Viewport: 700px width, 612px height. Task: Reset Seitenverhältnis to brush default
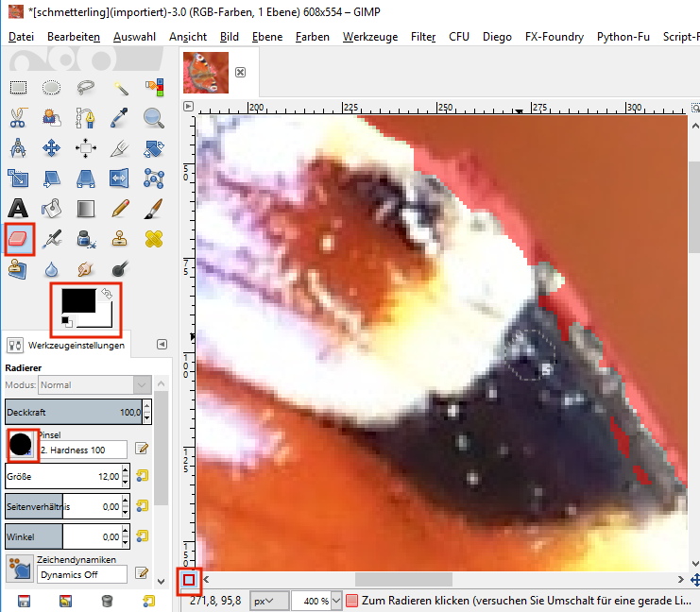point(143,506)
